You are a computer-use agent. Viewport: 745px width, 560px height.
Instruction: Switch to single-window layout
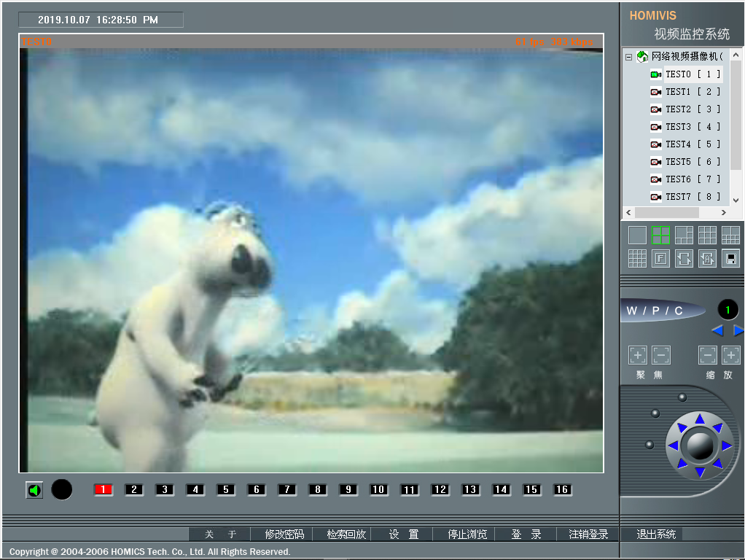click(637, 236)
